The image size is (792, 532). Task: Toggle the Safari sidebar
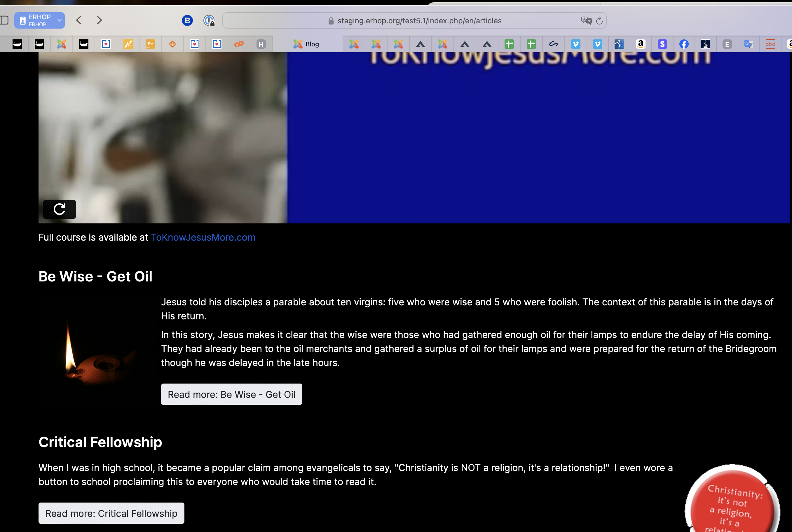(4, 20)
